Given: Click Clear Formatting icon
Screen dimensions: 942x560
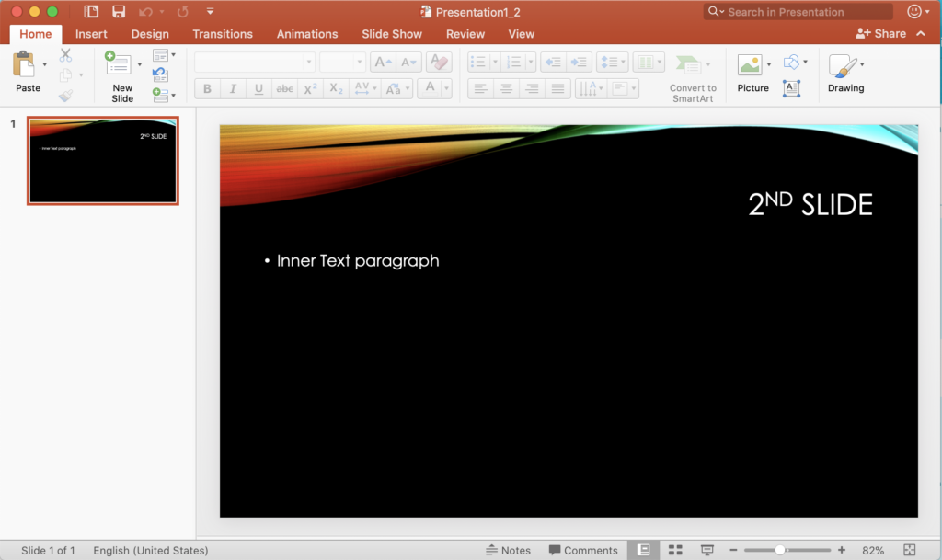Looking at the screenshot, I should click(x=439, y=62).
